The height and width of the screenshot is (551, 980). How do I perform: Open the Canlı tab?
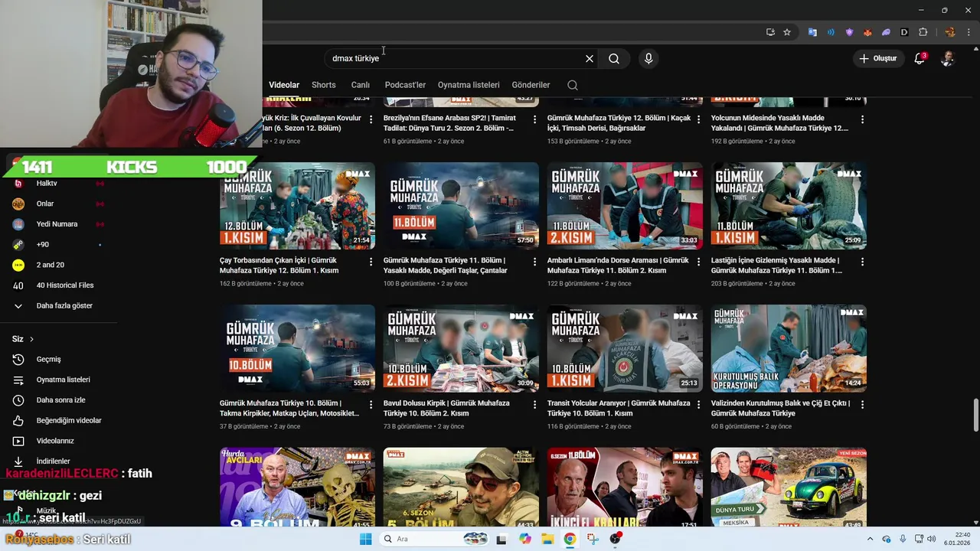click(360, 85)
